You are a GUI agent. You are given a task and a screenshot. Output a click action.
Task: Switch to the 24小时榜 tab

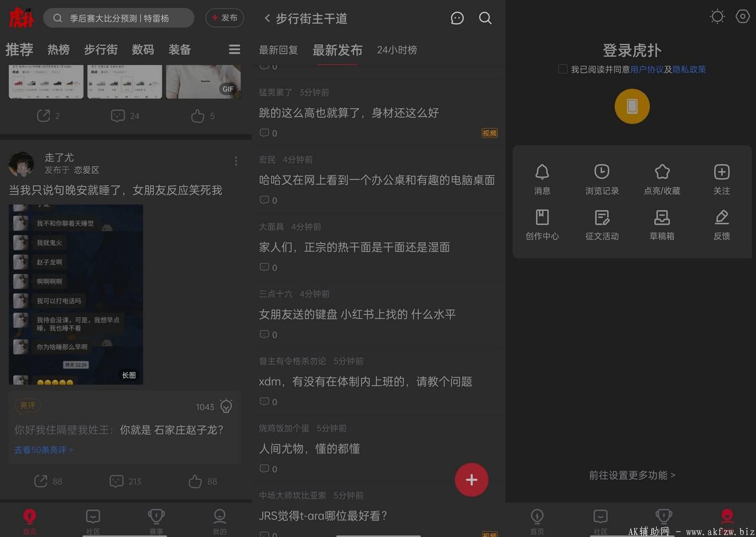coord(397,50)
